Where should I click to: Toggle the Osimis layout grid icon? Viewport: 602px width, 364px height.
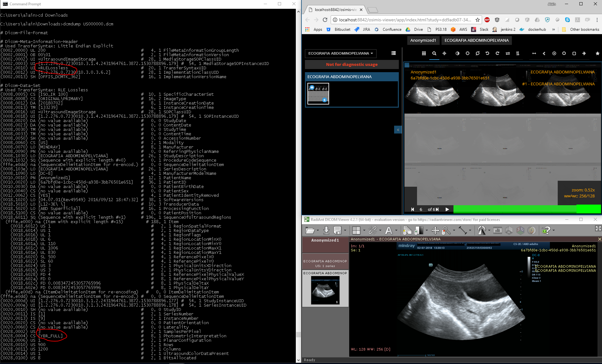[424, 53]
